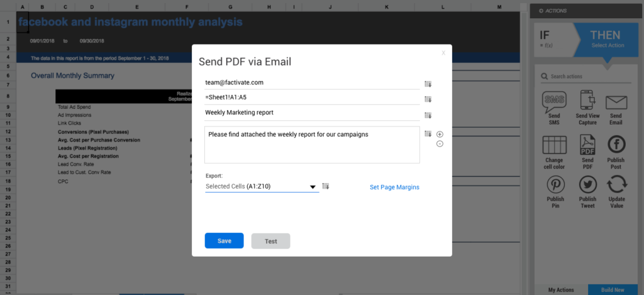This screenshot has width=644, height=295.
Task: Pick the Update Value refresh icon
Action: 616,184
